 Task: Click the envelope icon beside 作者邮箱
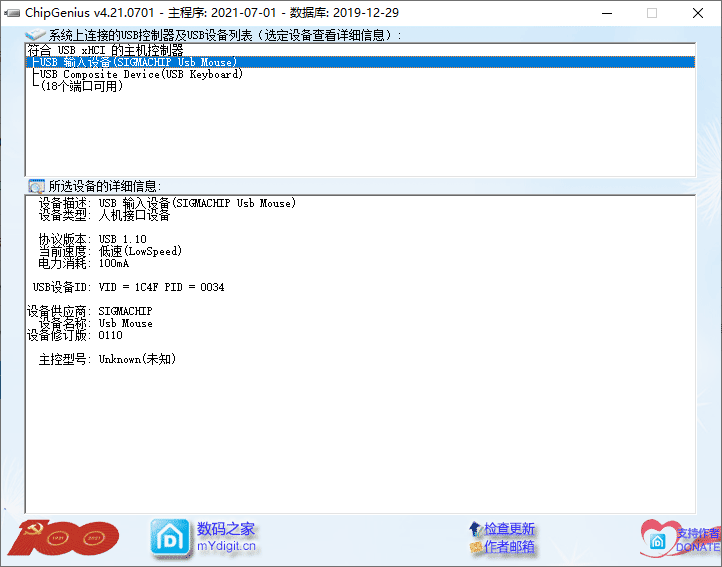pos(476,547)
